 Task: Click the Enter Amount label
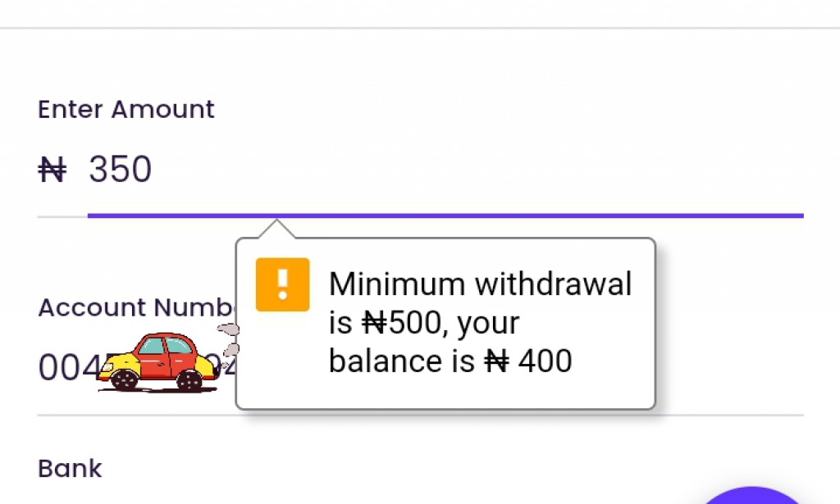[126, 109]
